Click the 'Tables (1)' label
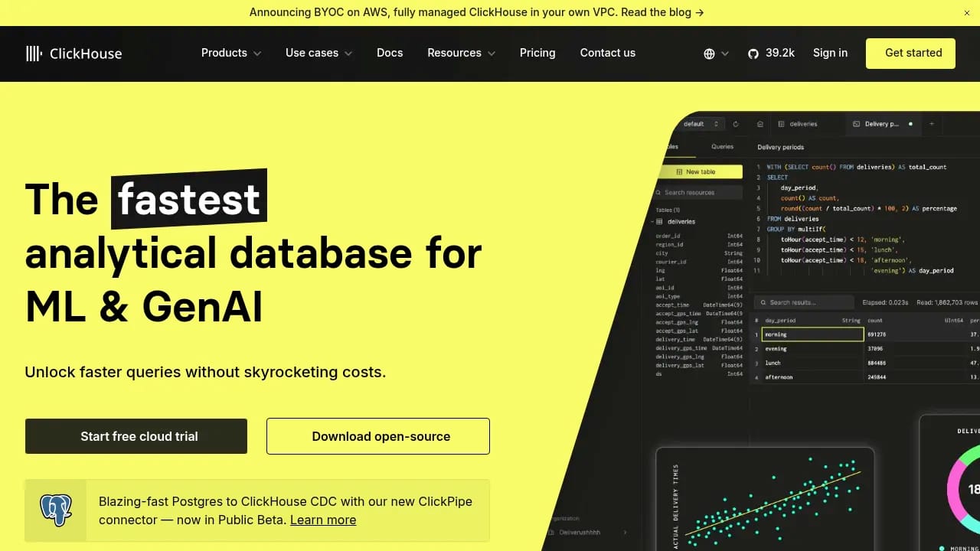The image size is (980, 551). 668,210
